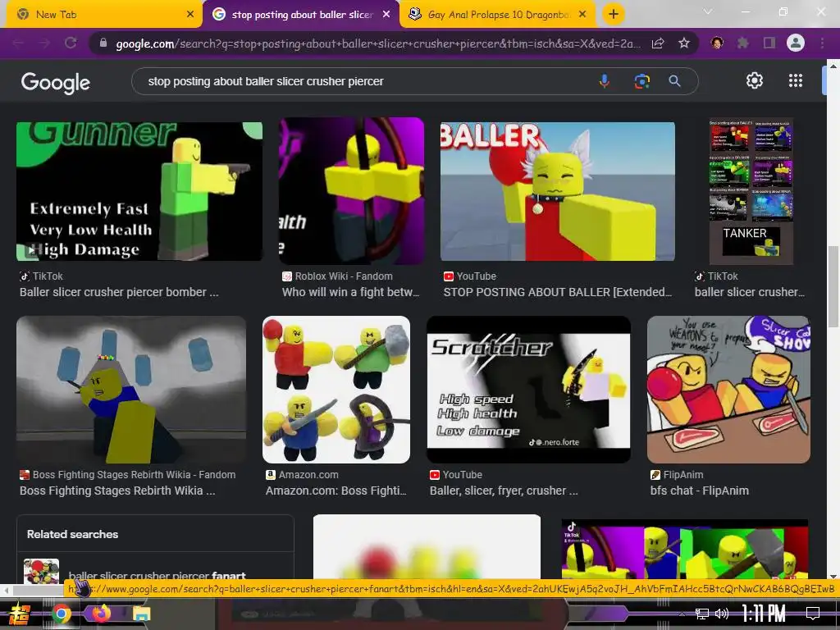
Task: Click the Amazon.com source label
Action: coord(308,475)
